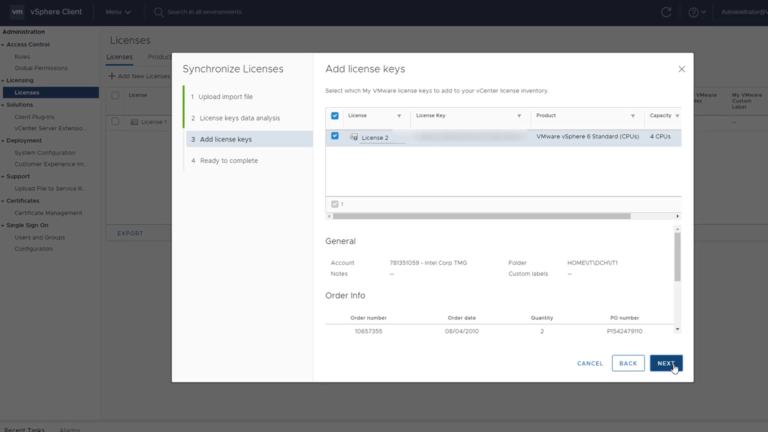Click the BACK button
The height and width of the screenshot is (432, 768).
point(628,363)
